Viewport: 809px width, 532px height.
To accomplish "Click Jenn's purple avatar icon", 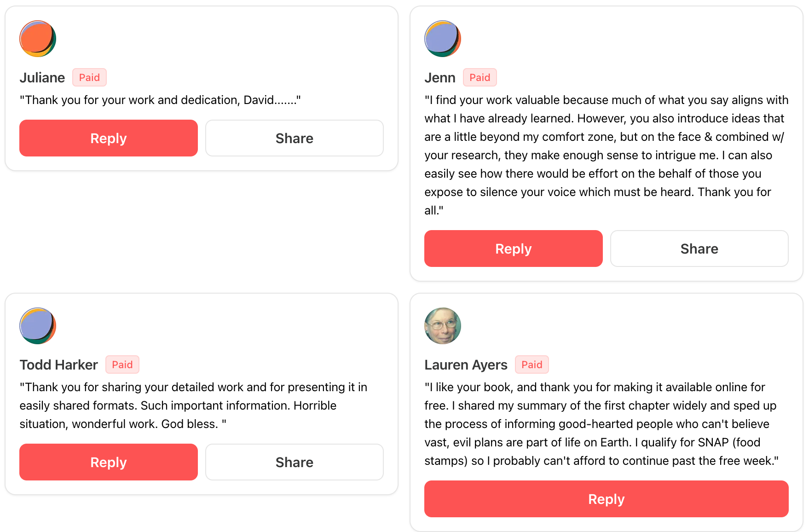I will (x=443, y=39).
